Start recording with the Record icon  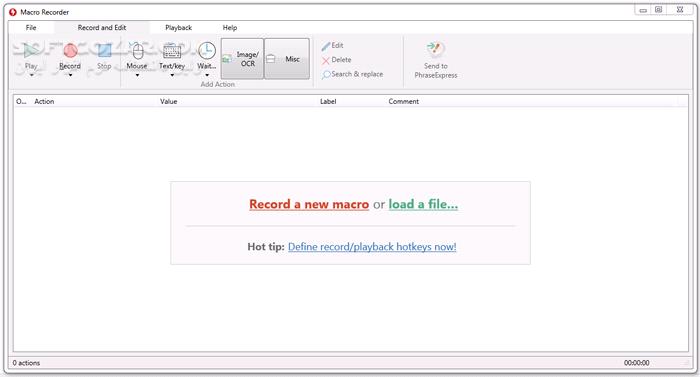tap(70, 51)
